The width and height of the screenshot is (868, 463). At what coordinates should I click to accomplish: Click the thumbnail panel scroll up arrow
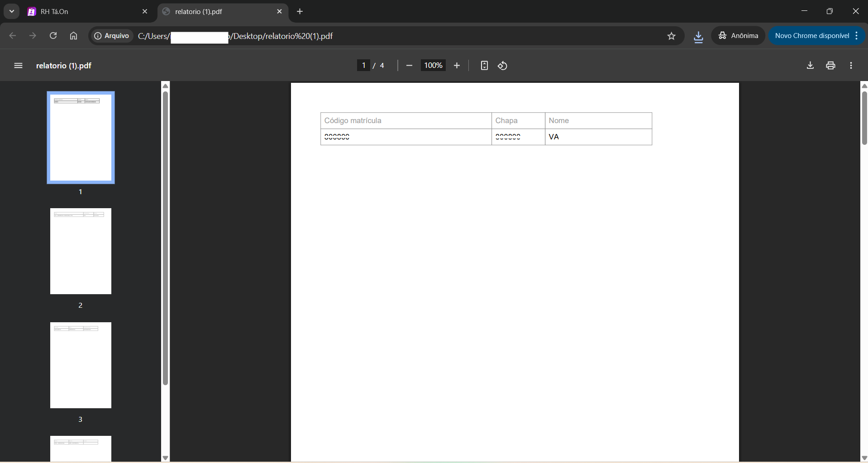coord(165,86)
